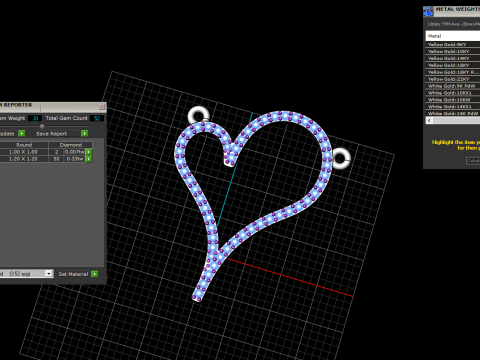
Task: Click the green Update arrow in Gem Reporter
Action: (x=22, y=133)
